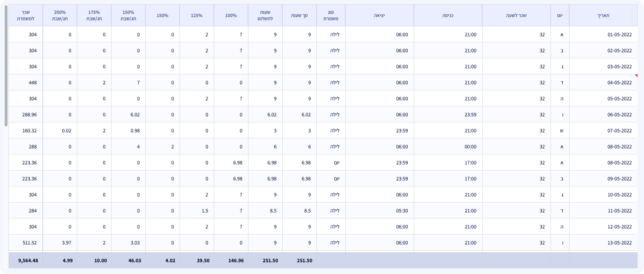Click the שכר לשעה column header

click(516, 15)
